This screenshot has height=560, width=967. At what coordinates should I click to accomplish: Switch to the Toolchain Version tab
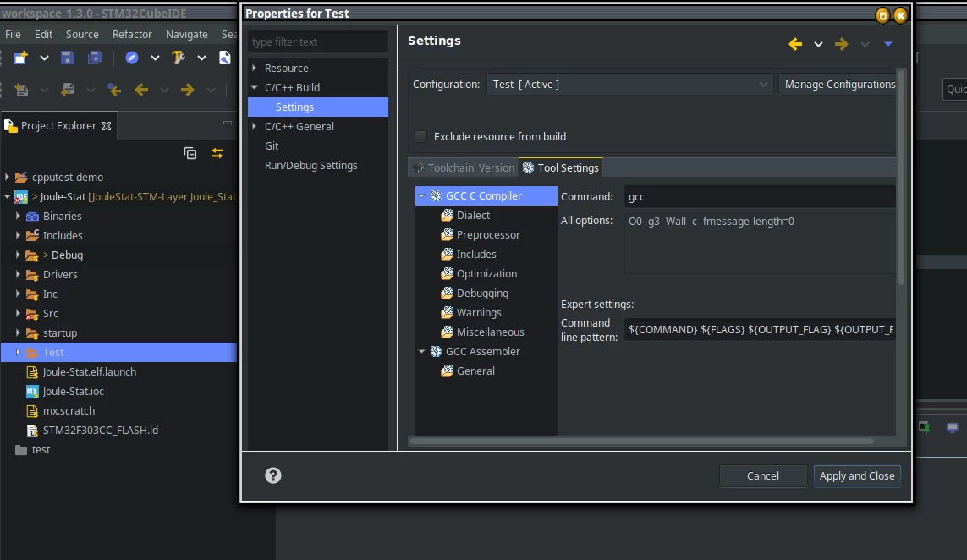464,167
